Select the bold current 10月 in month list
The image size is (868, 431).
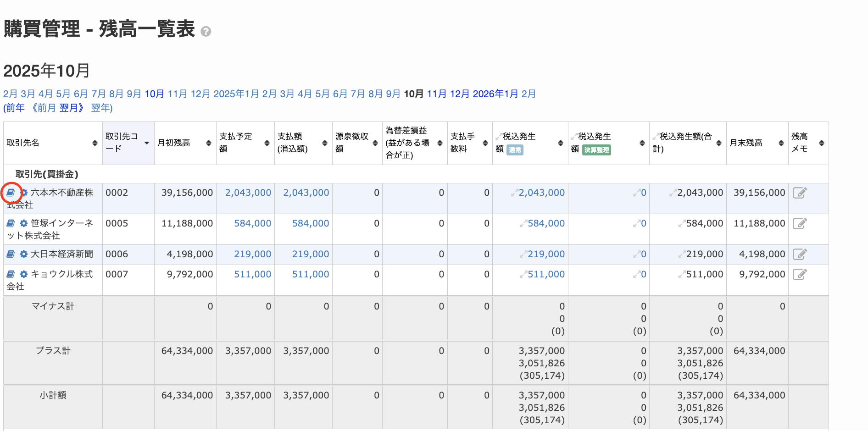(413, 94)
